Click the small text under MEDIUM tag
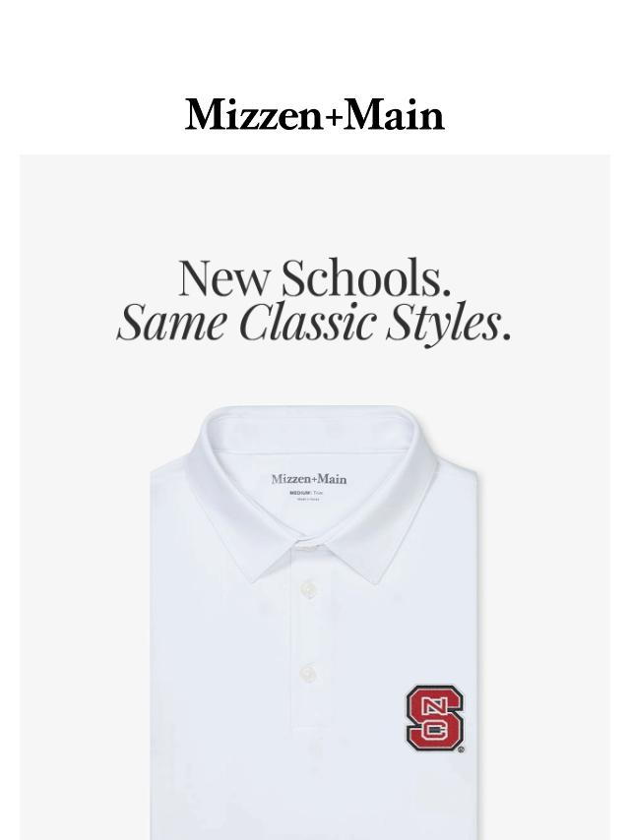 pos(309,500)
